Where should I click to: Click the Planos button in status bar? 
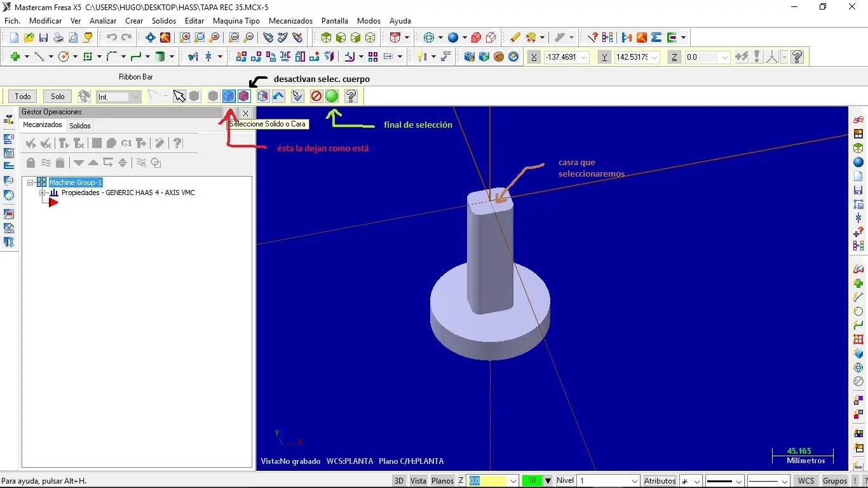point(442,480)
